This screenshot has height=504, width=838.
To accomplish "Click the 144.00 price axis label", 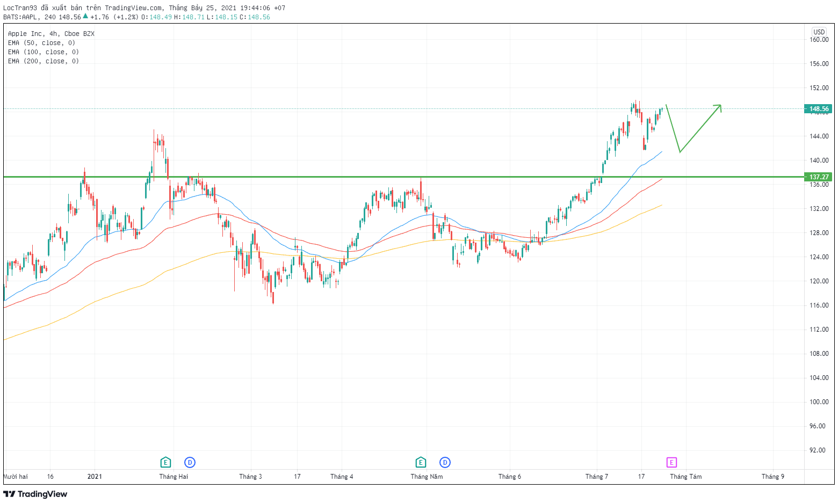I will (819, 136).
